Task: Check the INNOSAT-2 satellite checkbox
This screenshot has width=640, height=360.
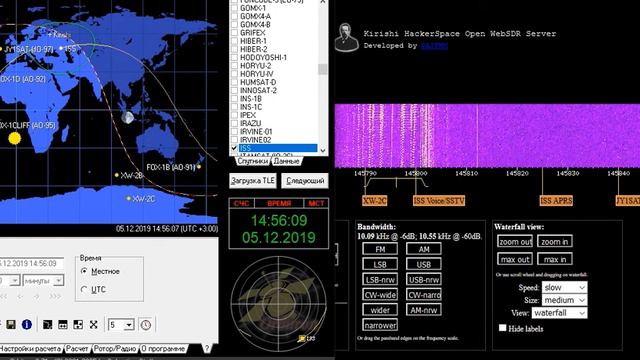Action: [234, 91]
